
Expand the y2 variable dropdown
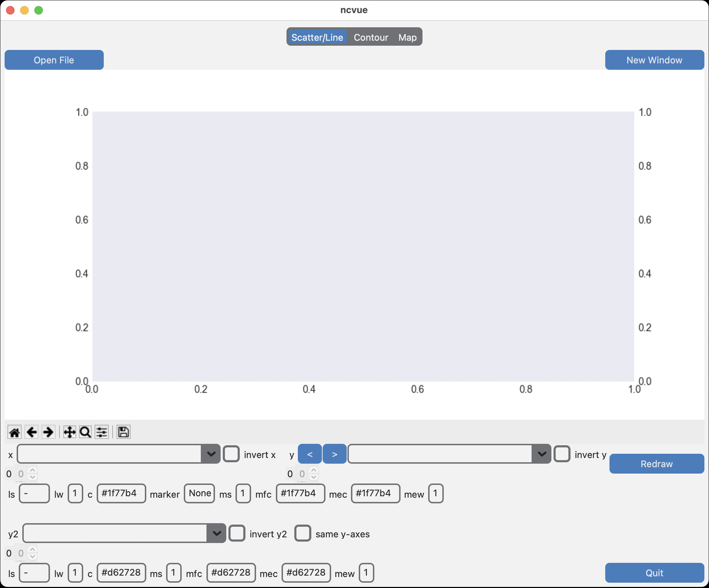217,533
